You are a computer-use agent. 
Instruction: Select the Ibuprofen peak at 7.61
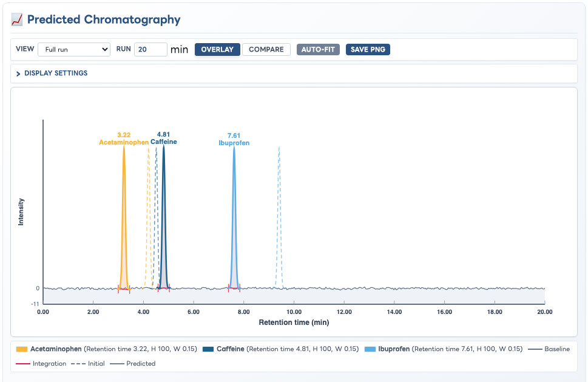234,217
